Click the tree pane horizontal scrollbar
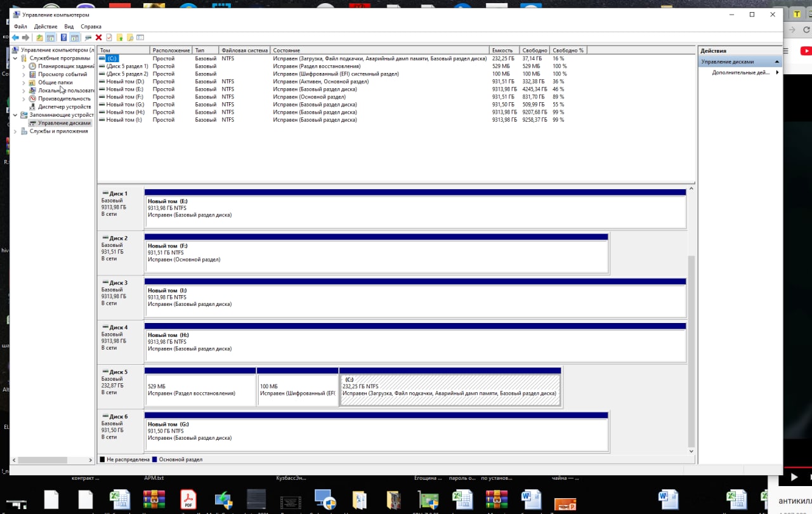The height and width of the screenshot is (514, 812). click(x=44, y=460)
